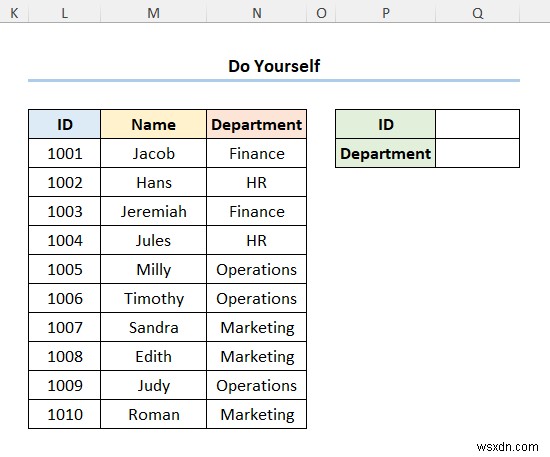This screenshot has height=457, width=550.
Task: Click the empty Department result cell
Action: point(477,153)
